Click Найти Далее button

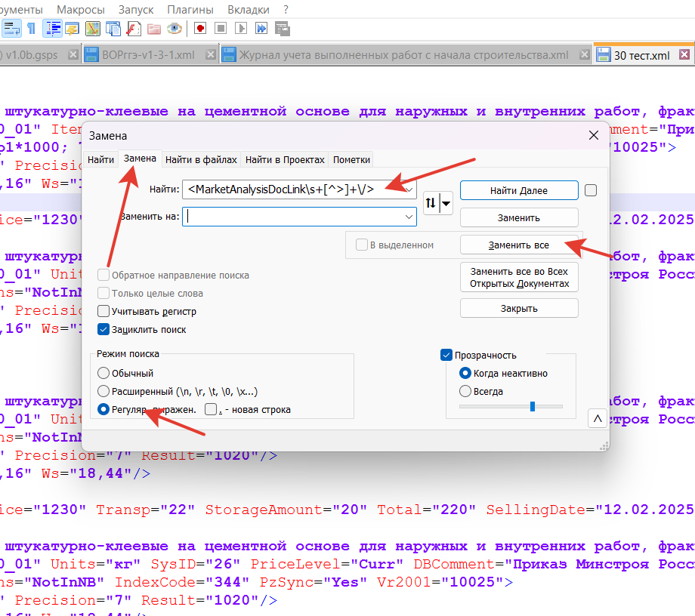point(519,190)
